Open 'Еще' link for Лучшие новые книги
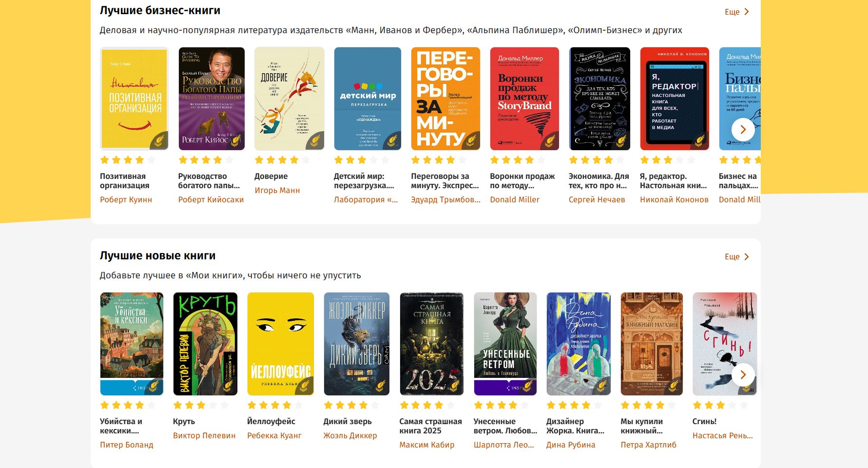This screenshot has height=468, width=868. (x=736, y=256)
